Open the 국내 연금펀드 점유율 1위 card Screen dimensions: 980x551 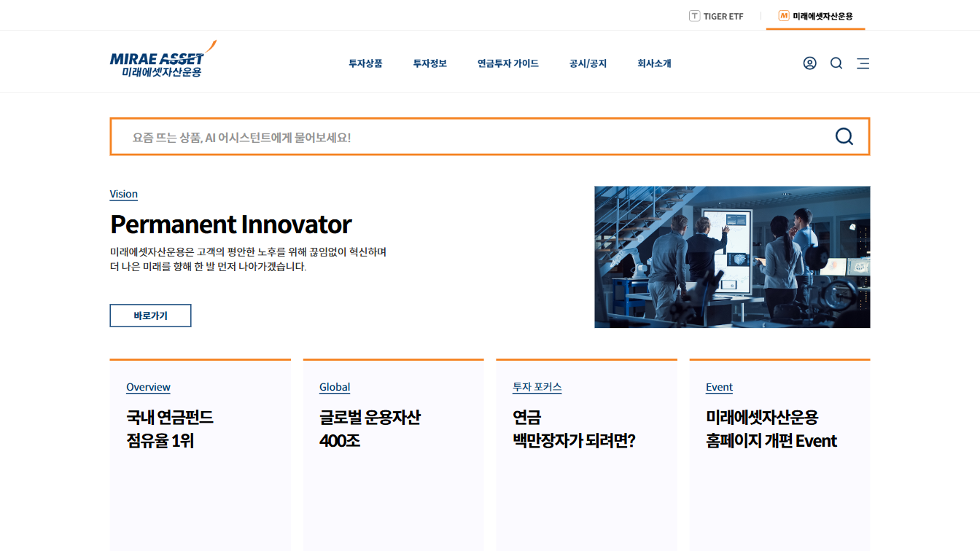click(x=200, y=456)
